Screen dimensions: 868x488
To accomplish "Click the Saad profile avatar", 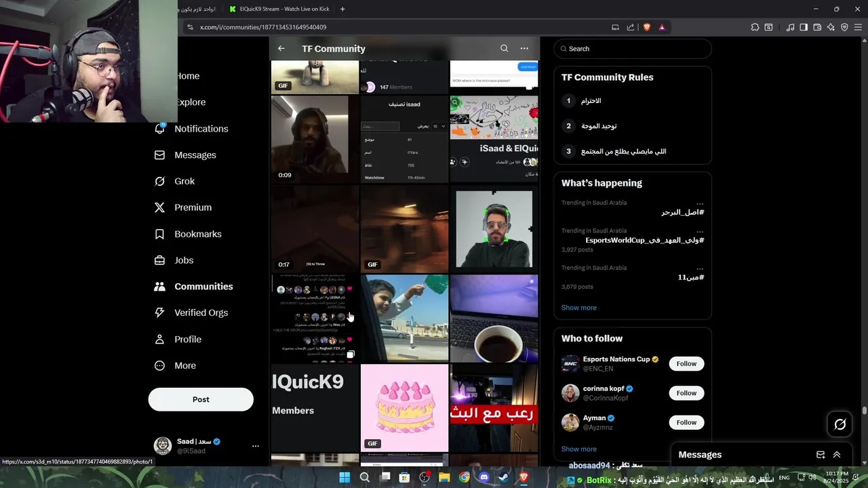I will click(163, 445).
